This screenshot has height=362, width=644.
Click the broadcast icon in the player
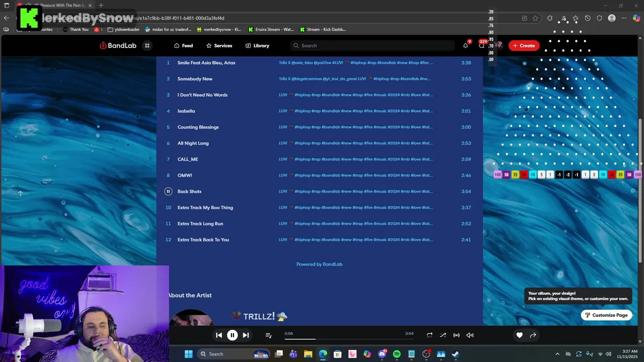pos(456,335)
